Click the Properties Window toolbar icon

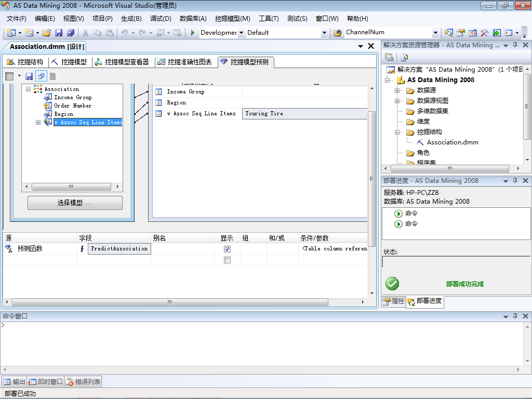point(461,33)
